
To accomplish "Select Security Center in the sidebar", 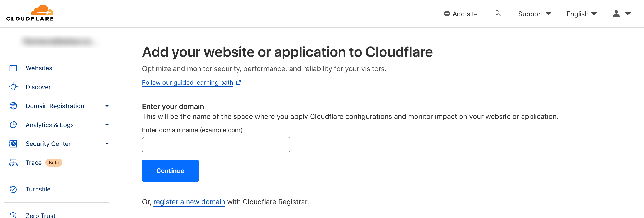I will pyautogui.click(x=48, y=144).
